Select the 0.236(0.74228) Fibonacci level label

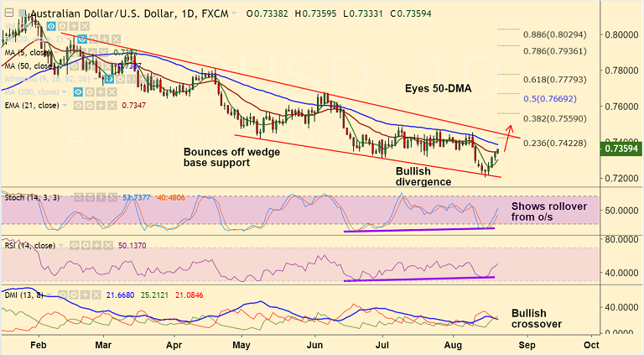555,143
